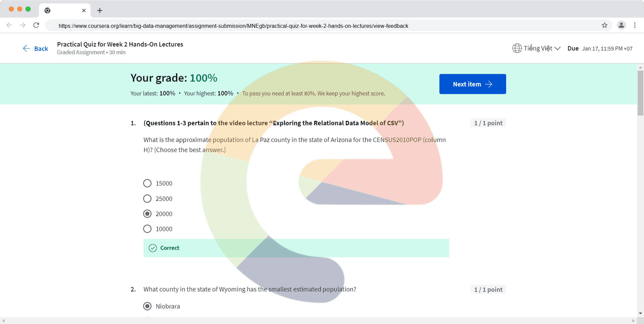Select the 15000 answer option
Screen dimensions: 644x324
(x=147, y=183)
